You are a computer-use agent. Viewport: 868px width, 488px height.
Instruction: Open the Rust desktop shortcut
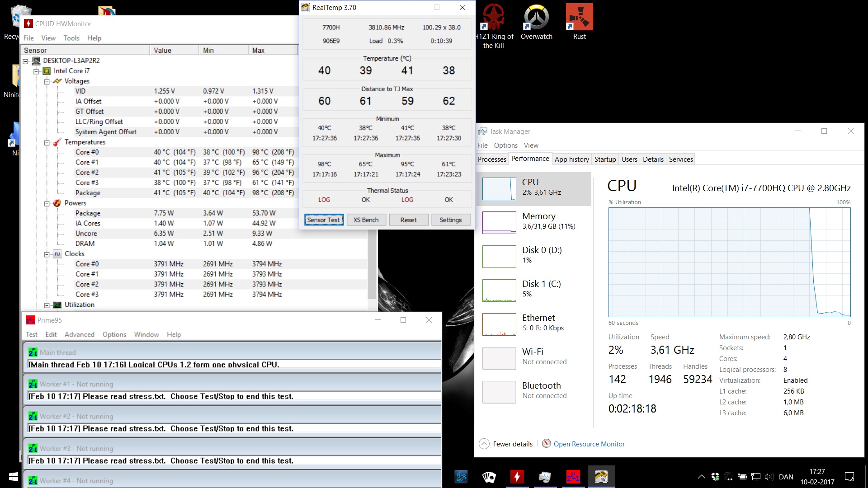click(x=580, y=23)
